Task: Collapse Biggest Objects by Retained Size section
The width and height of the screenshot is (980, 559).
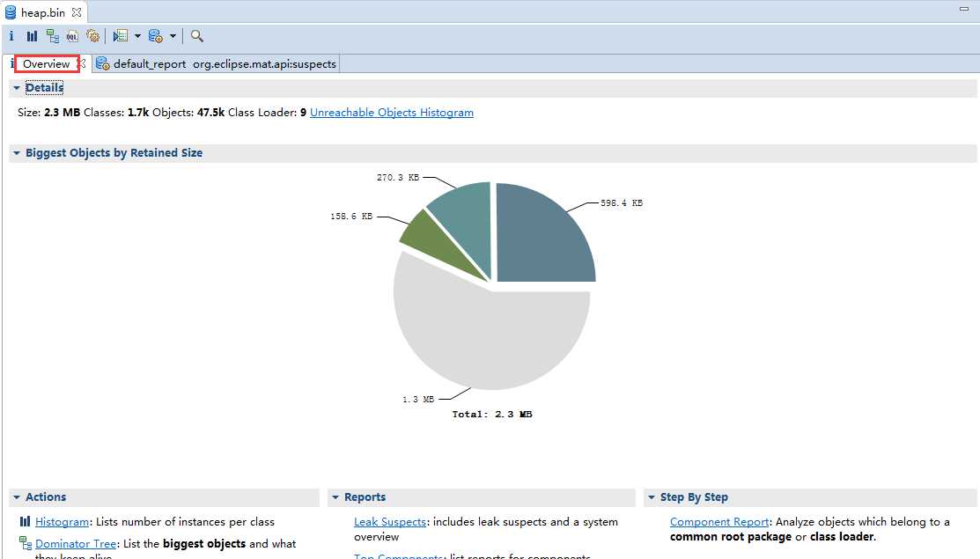Action: 17,153
